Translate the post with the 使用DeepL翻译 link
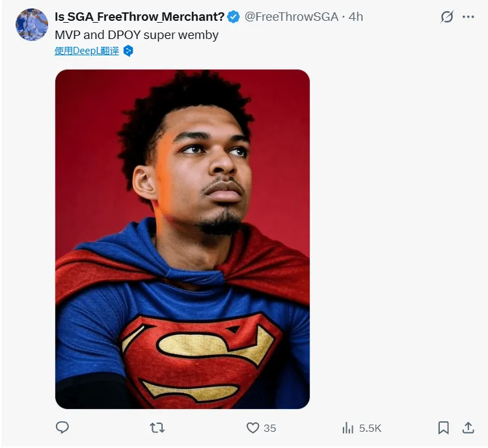This screenshot has width=488, height=448. coord(87,51)
